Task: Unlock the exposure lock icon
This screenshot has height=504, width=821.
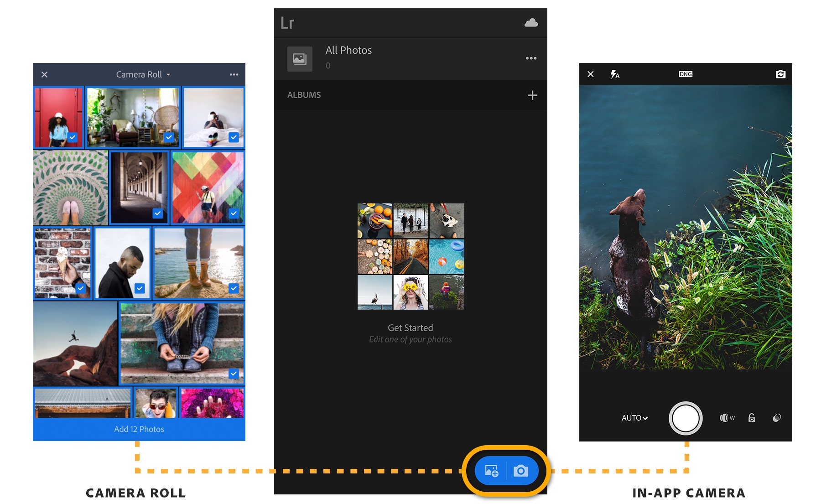Action: coord(751,417)
